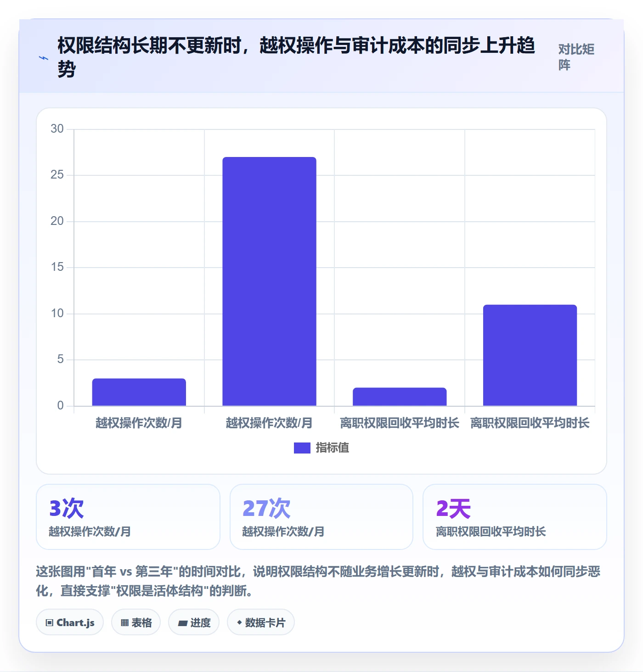Click y-axis label 5

[x=60, y=359]
